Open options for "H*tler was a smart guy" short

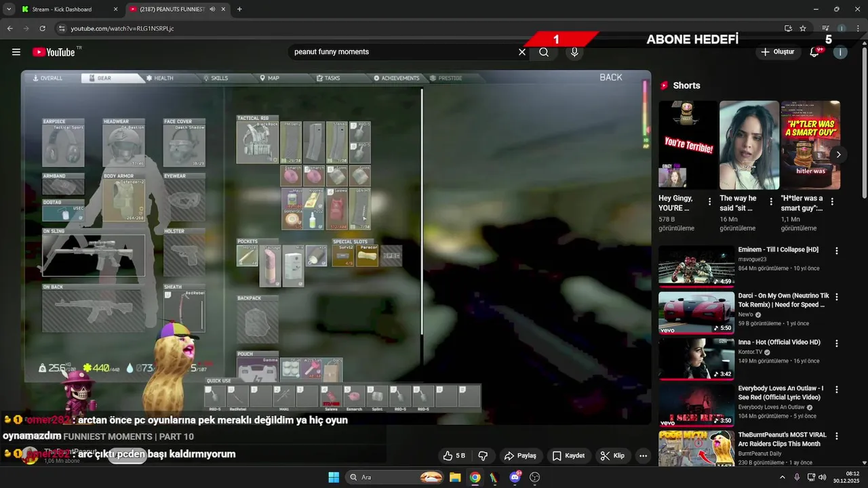point(832,201)
